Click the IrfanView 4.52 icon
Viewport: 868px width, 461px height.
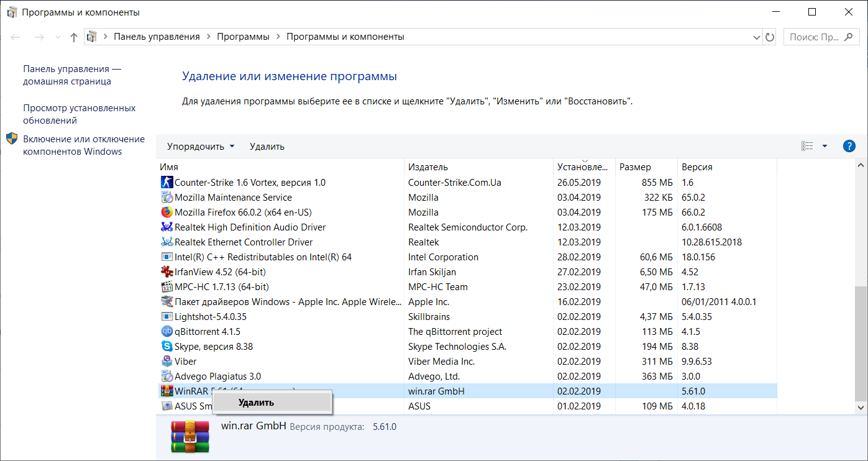(167, 272)
